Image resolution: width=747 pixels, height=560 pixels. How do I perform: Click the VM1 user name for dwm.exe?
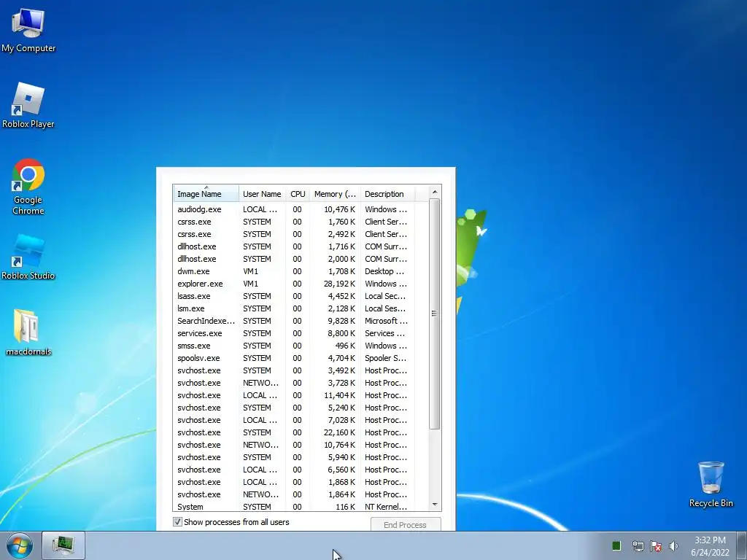[251, 271]
